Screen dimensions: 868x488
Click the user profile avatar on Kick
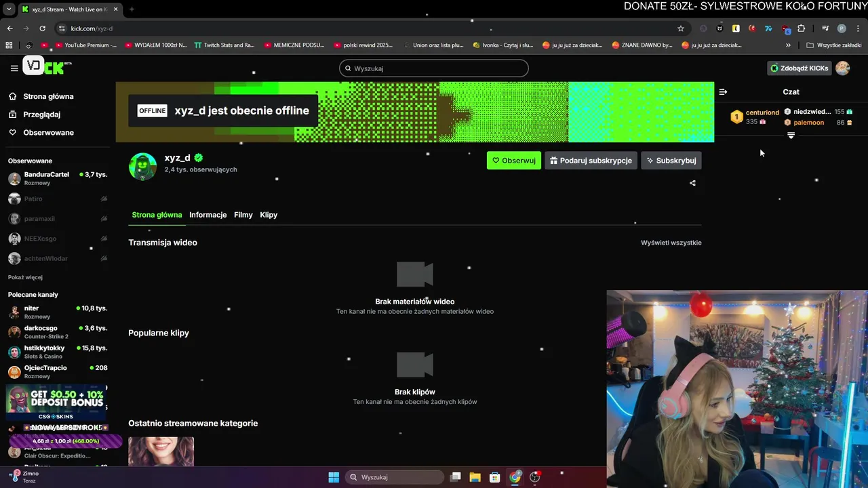842,68
